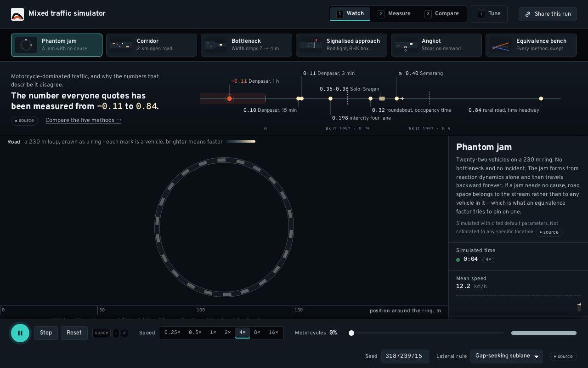Set speed to 1×

point(213,333)
